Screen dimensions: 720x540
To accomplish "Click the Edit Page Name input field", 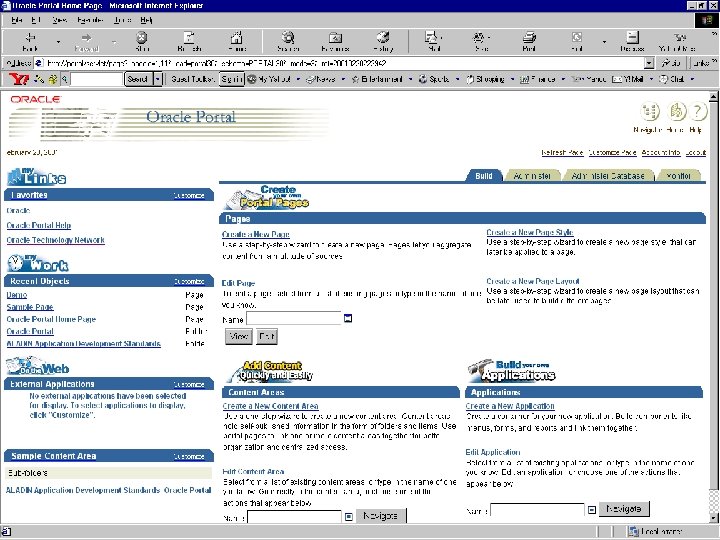I will [294, 319].
